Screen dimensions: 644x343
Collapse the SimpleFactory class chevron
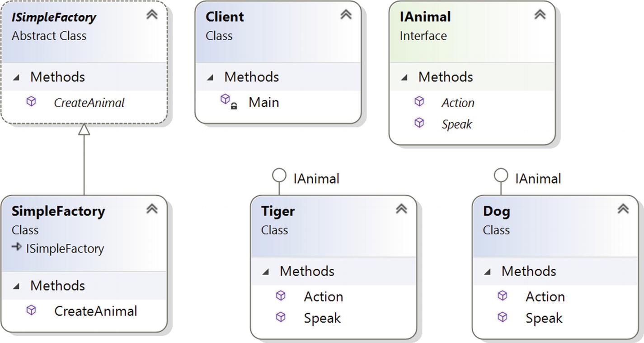click(152, 209)
